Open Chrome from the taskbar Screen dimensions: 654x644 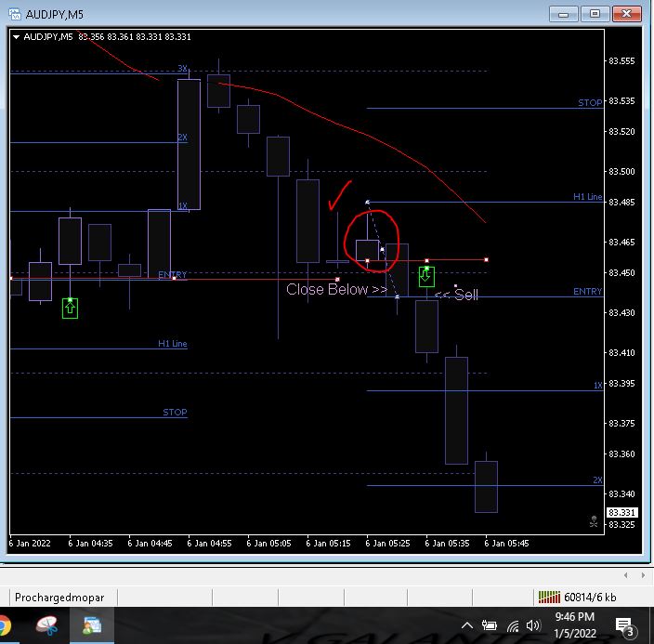click(x=4, y=626)
